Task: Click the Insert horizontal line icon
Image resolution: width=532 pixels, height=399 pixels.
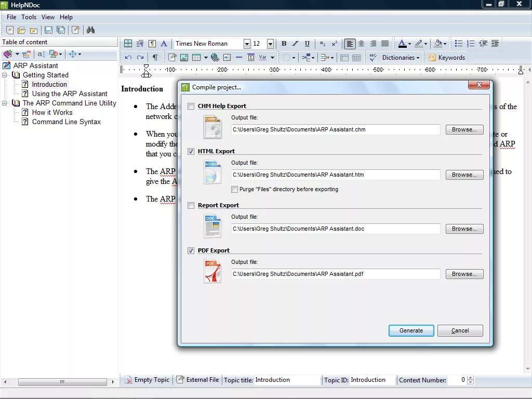Action: click(x=239, y=57)
